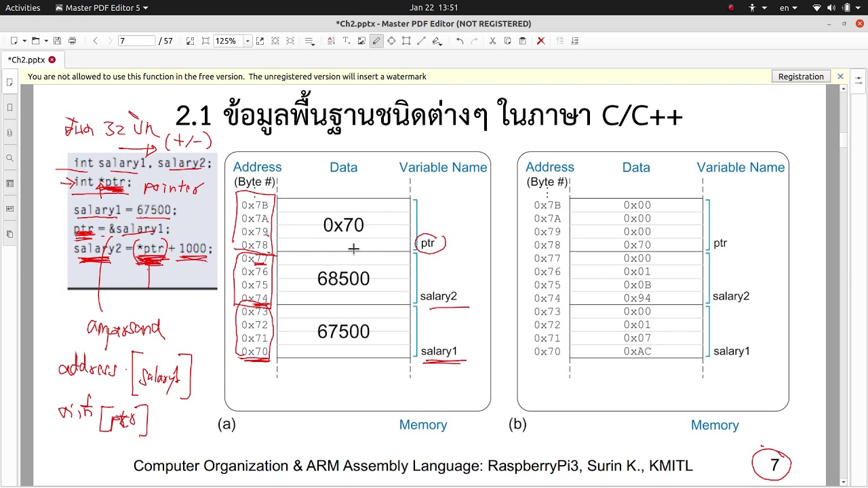The image size is (868, 488).
Task: Click the Paste clipboard icon
Action: coord(523,41)
